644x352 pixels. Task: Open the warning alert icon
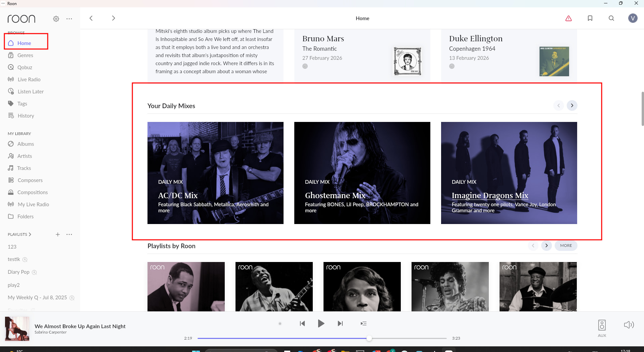click(568, 18)
